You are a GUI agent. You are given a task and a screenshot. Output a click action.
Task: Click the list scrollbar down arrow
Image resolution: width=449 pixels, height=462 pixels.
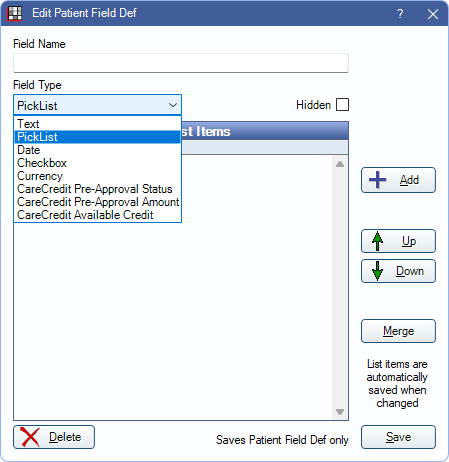[340, 412]
